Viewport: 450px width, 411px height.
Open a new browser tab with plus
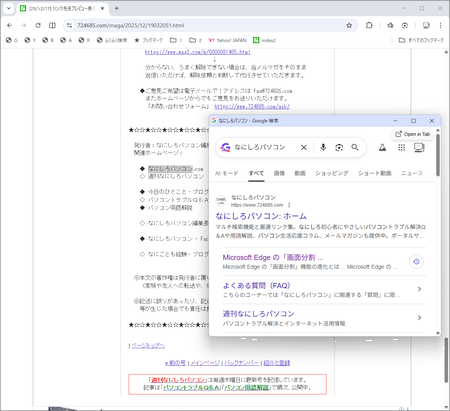click(116, 8)
